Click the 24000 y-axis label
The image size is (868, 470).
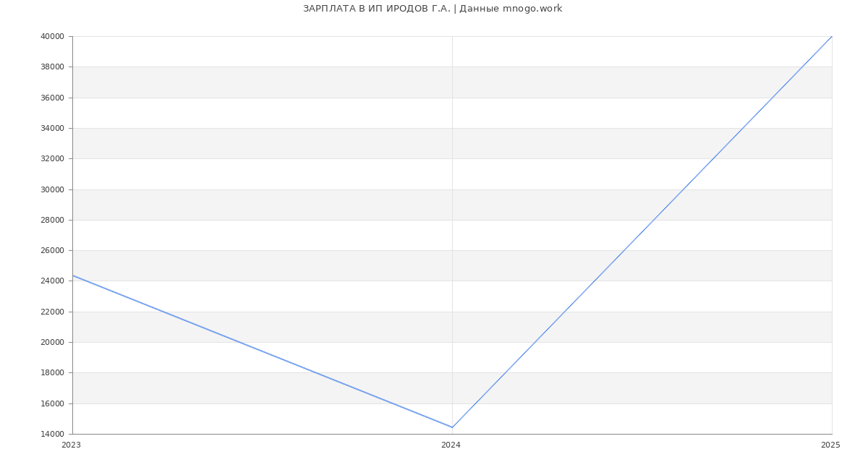pos(53,281)
